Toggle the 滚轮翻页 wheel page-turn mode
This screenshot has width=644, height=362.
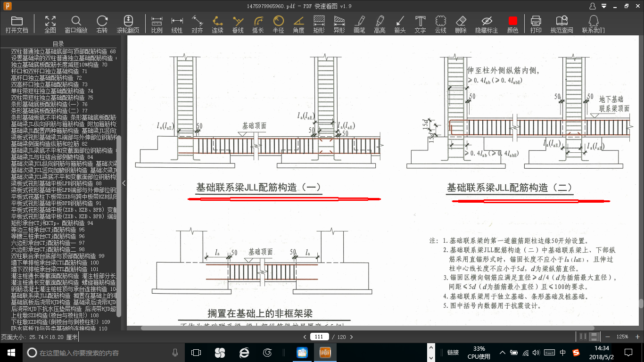point(128,24)
